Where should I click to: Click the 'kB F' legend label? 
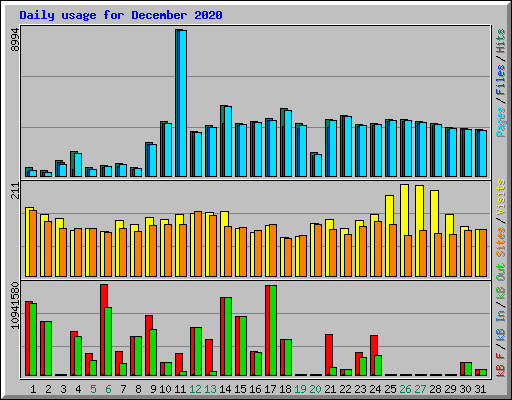pyautogui.click(x=500, y=365)
